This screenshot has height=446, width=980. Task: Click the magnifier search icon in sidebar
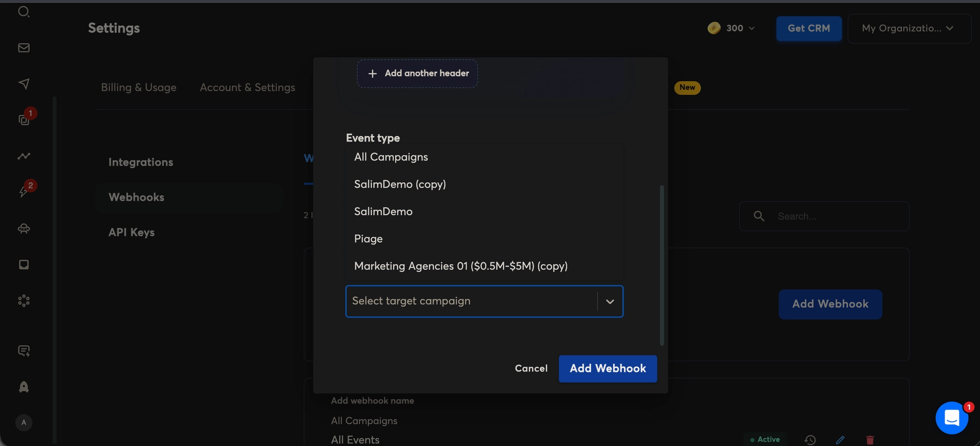click(23, 11)
